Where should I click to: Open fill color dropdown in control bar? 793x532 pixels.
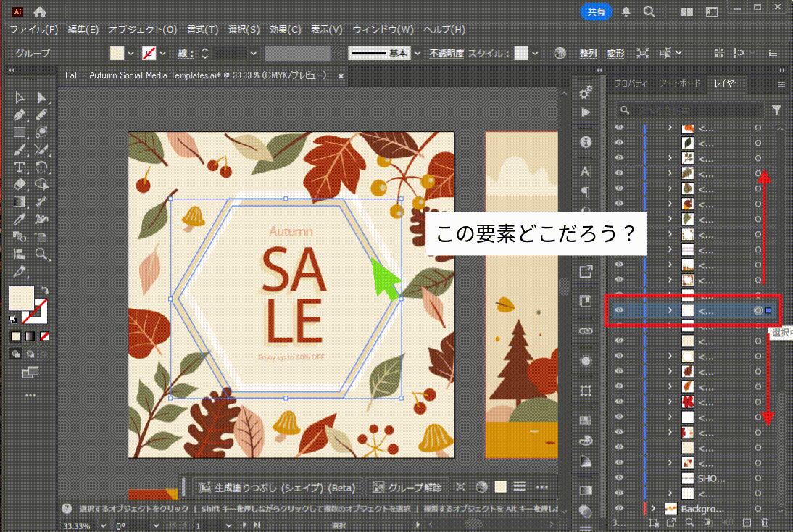[131, 53]
